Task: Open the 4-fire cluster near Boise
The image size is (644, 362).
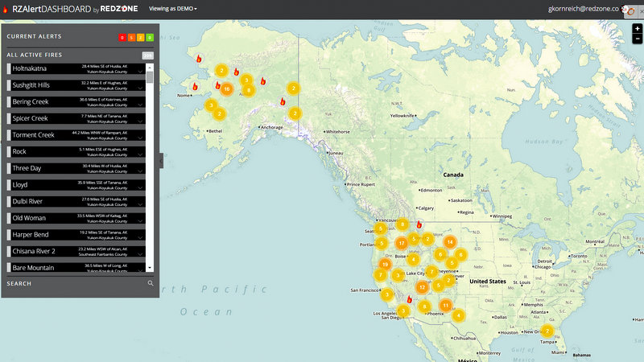Action: [x=413, y=259]
